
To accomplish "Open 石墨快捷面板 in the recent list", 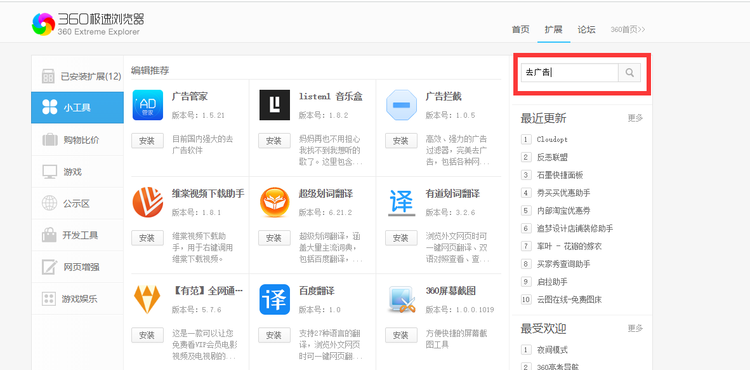I will pyautogui.click(x=560, y=175).
